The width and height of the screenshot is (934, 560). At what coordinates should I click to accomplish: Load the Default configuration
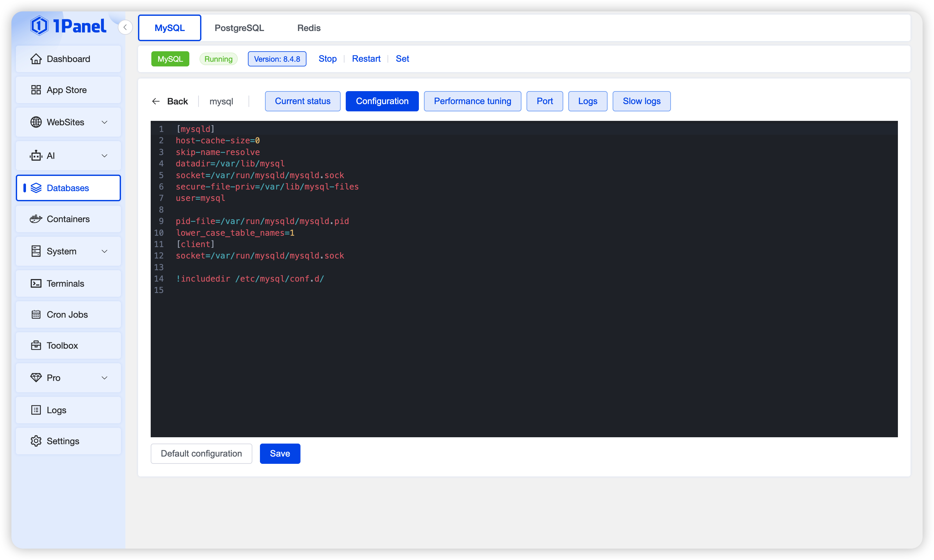pos(201,453)
